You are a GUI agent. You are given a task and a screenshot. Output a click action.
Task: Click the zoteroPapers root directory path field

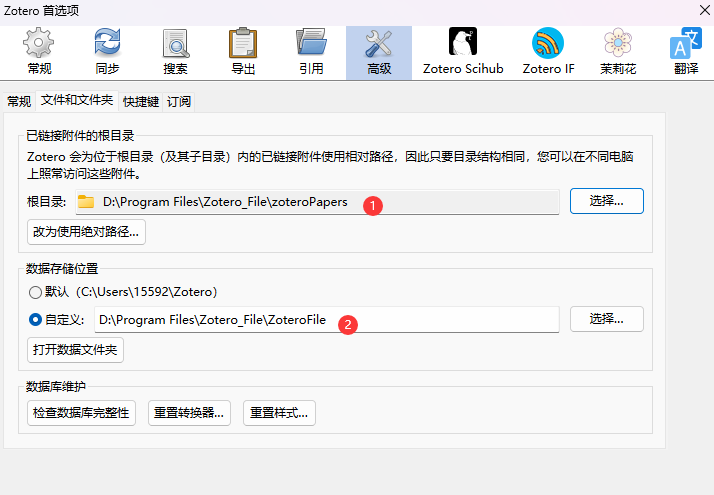tap(317, 202)
